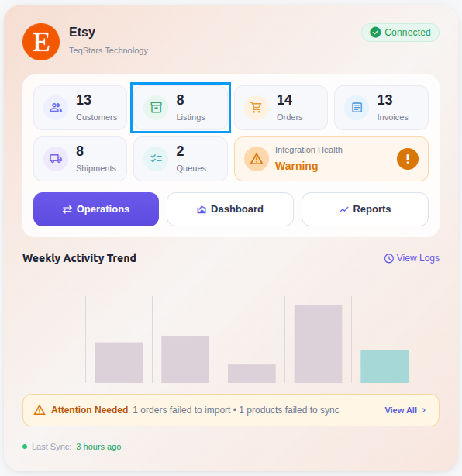Switch to Dashboard
The height and width of the screenshot is (476, 462).
pyautogui.click(x=230, y=209)
